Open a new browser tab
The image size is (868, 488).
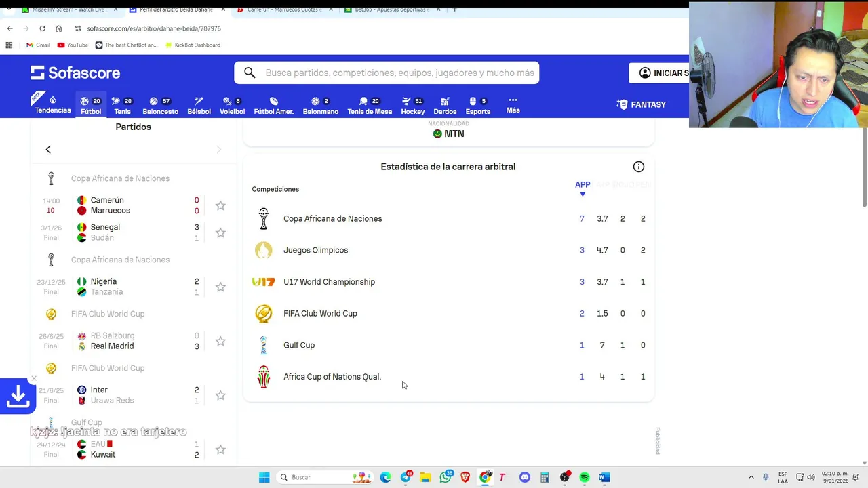point(454,9)
